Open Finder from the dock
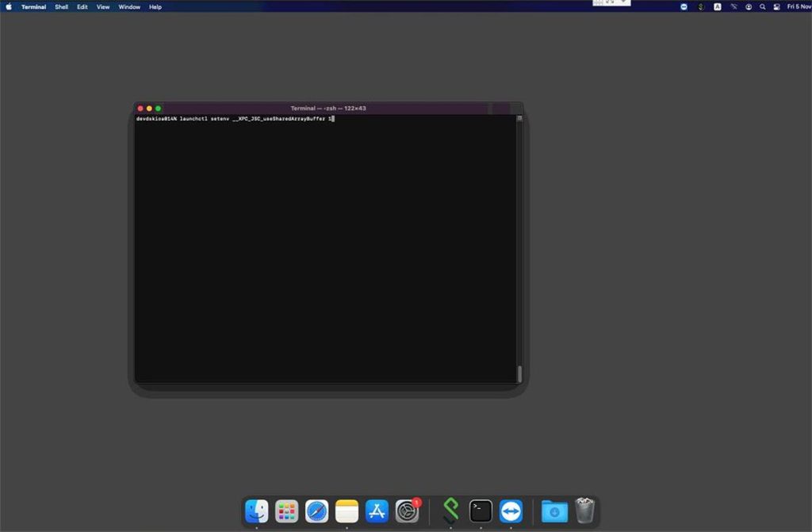This screenshot has height=532, width=812. click(x=256, y=511)
